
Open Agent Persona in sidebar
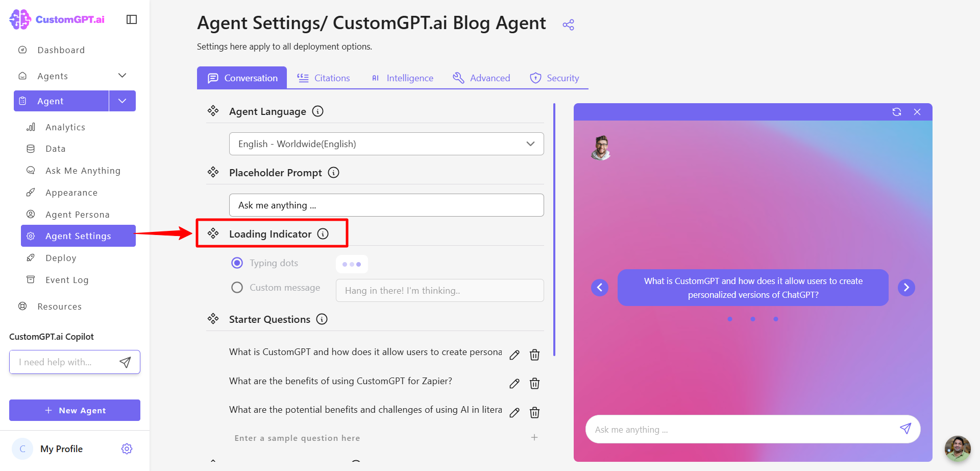[78, 215]
